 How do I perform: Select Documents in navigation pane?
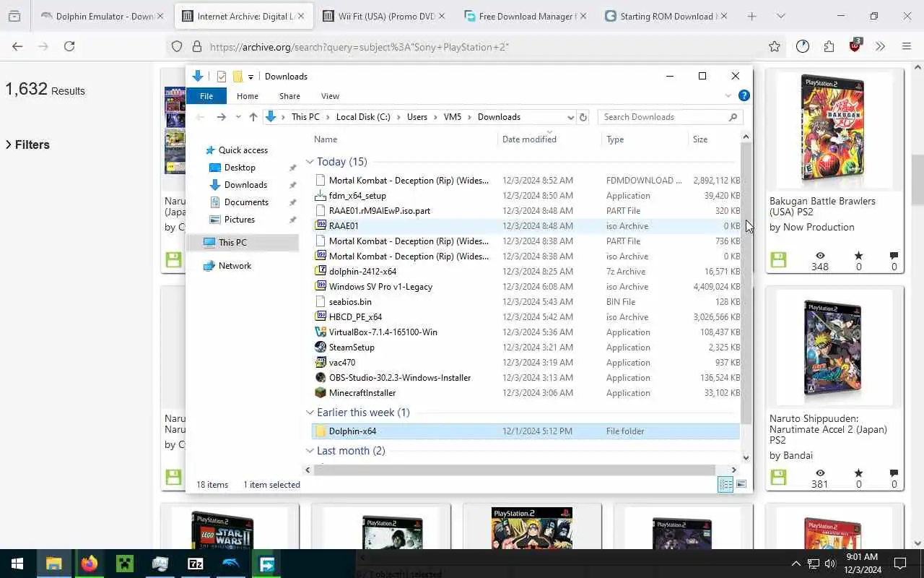click(x=246, y=202)
